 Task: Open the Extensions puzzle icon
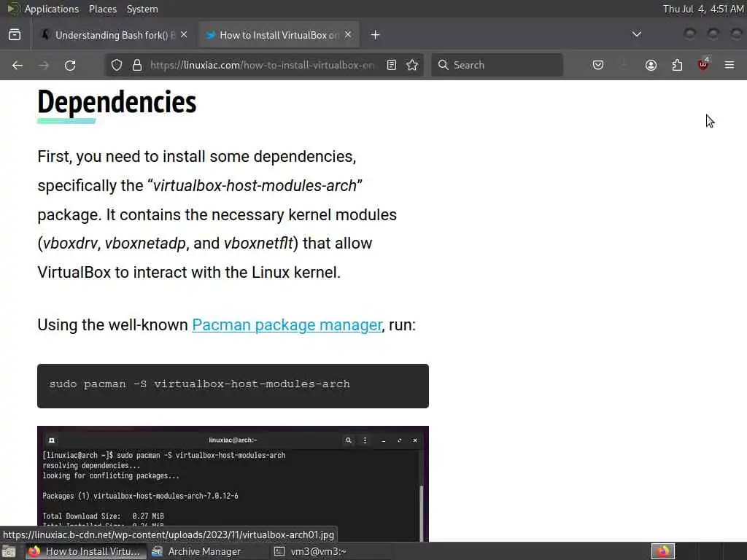[x=677, y=65]
